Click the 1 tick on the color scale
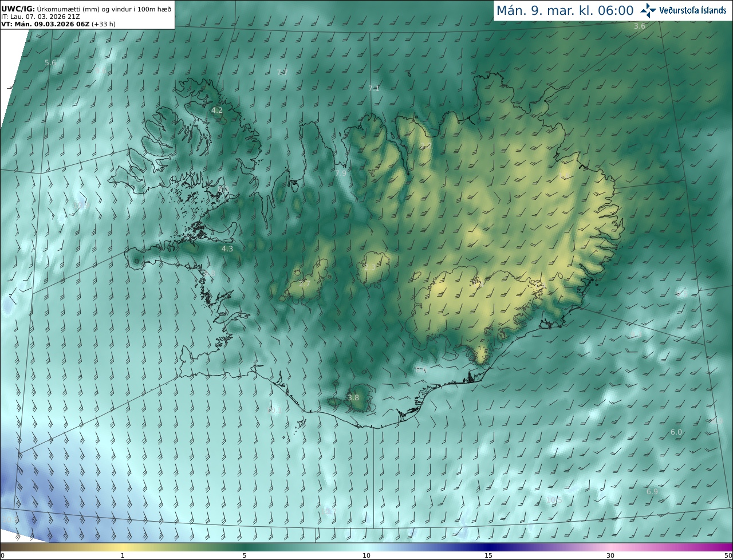733x560 pixels. 123,556
